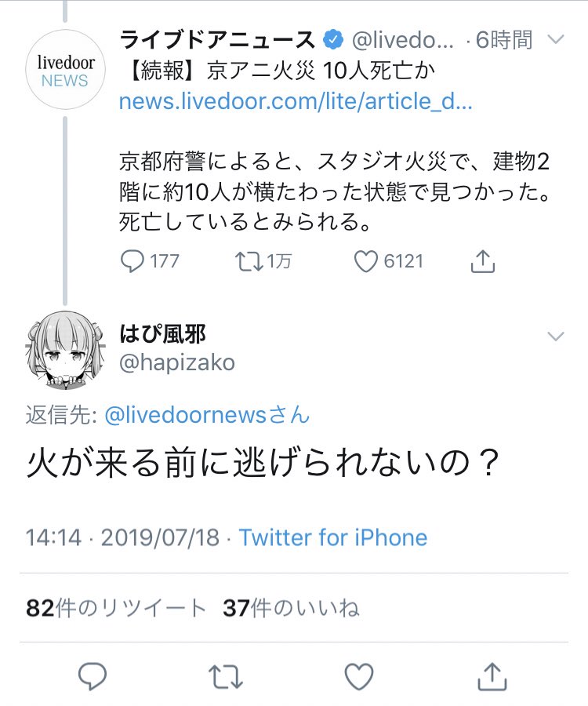This screenshot has height=706, width=588.
Task: Expand the chevron menu on はぴ風邪's tweet
Action: [x=557, y=336]
